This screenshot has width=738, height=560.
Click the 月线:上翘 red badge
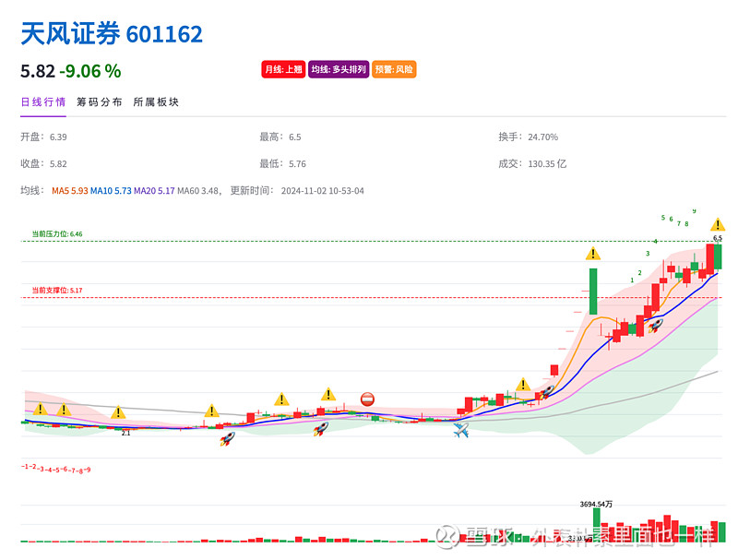[283, 69]
